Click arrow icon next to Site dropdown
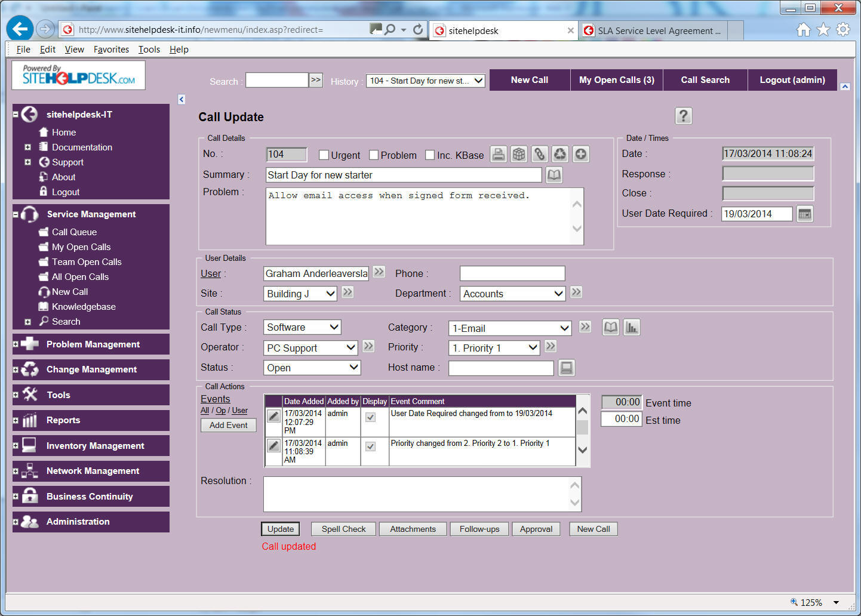 pos(348,292)
